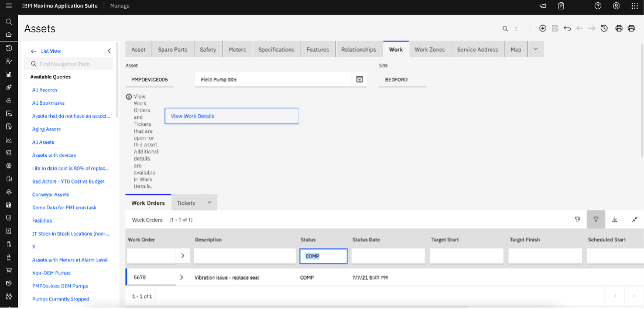Image resolution: width=644 pixels, height=309 pixels.
Task: Open the help question mark icon
Action: pos(598,6)
